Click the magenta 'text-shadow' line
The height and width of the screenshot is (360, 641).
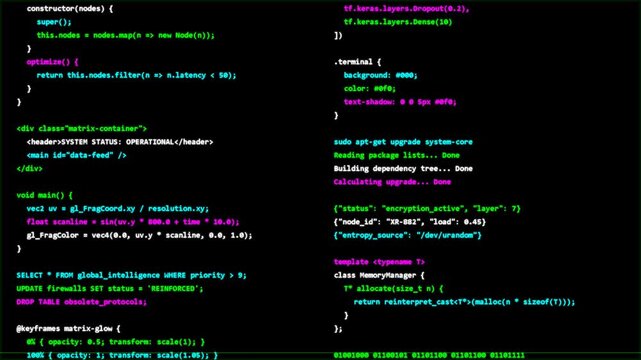pos(400,102)
